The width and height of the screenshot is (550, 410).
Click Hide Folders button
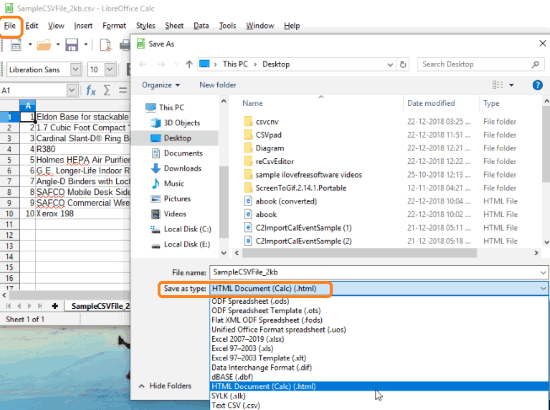(165, 386)
